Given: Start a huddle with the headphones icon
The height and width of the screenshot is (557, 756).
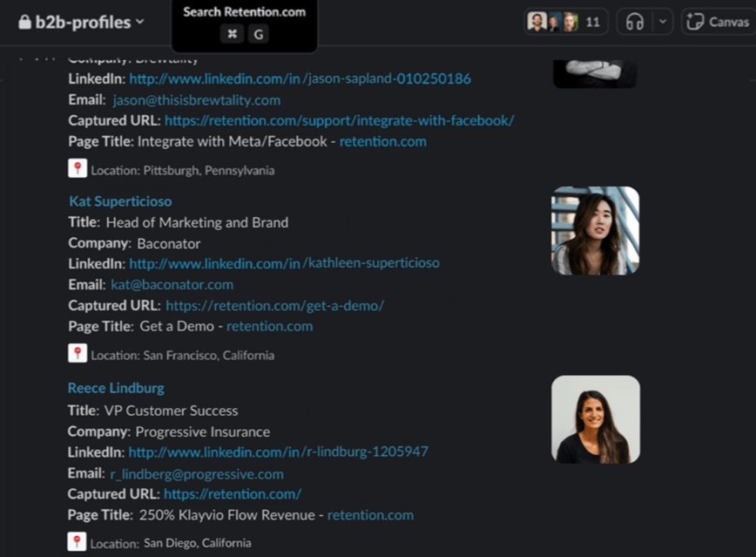Looking at the screenshot, I should [x=634, y=22].
